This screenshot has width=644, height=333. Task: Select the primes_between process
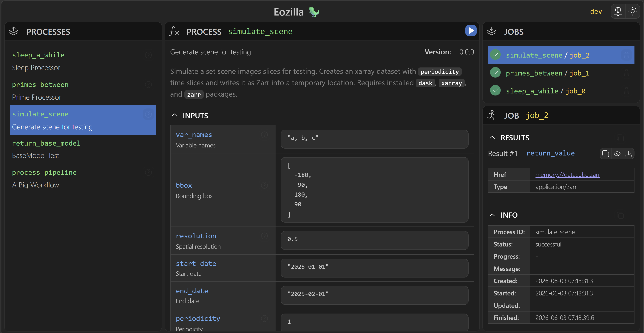83,91
